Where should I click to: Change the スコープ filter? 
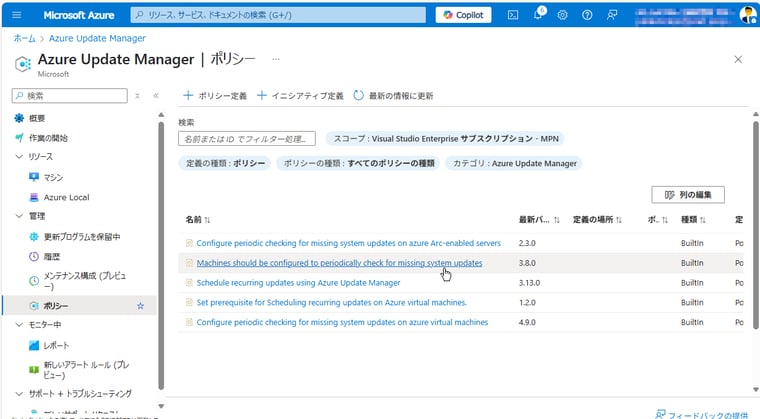pyautogui.click(x=444, y=139)
